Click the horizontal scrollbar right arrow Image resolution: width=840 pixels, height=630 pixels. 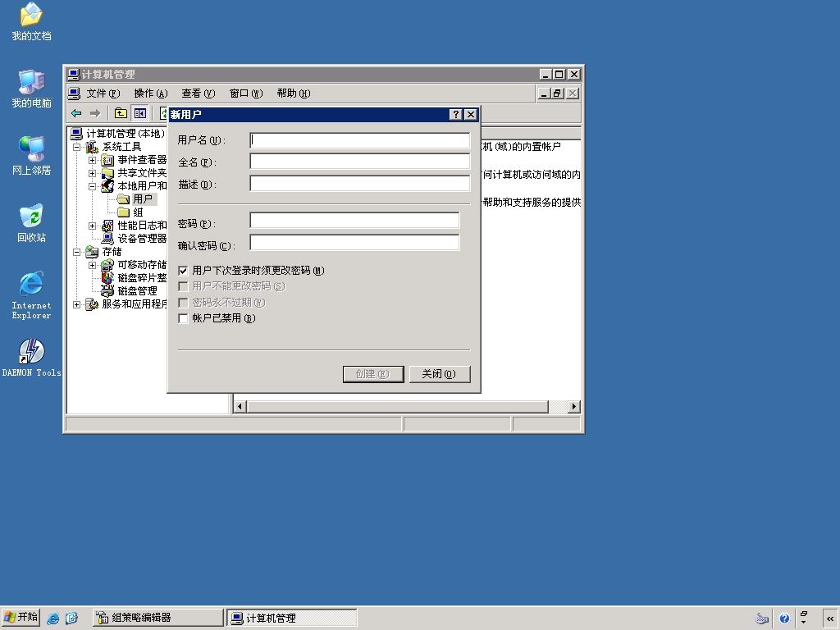(574, 407)
